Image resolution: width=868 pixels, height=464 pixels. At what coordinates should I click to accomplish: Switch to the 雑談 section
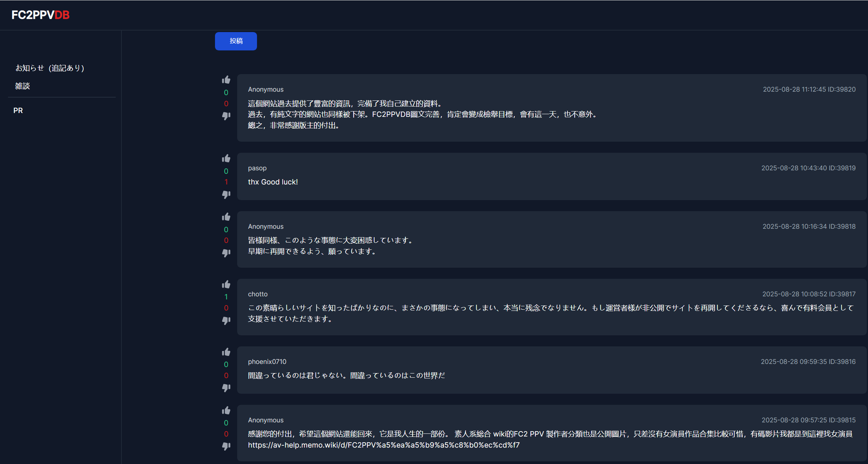pyautogui.click(x=23, y=86)
